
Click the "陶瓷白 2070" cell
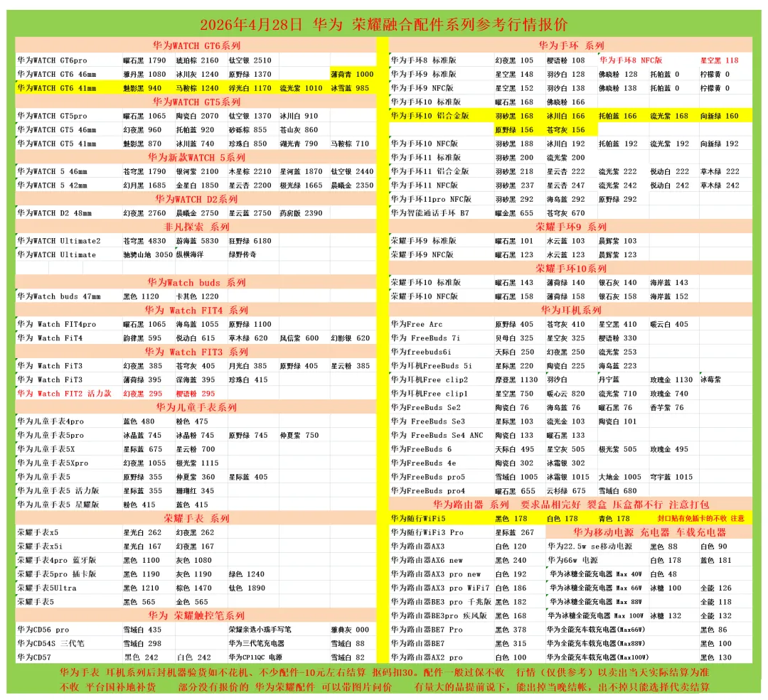pyautogui.click(x=198, y=116)
